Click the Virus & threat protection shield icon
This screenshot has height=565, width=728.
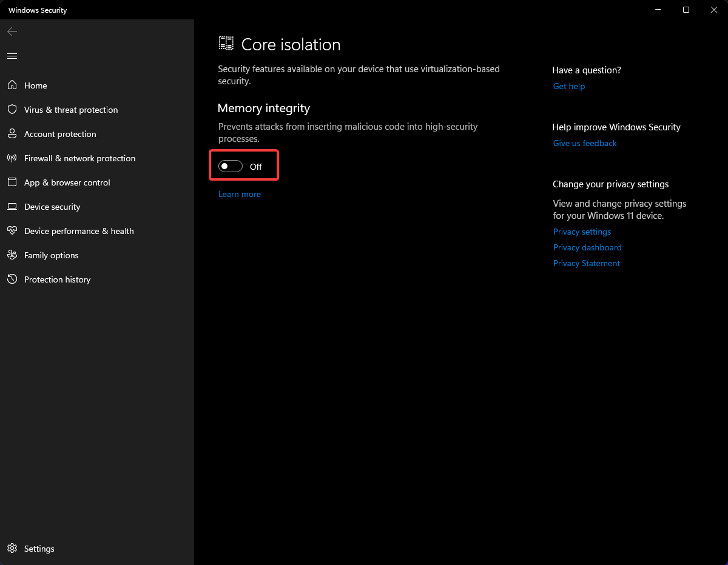pyautogui.click(x=12, y=110)
